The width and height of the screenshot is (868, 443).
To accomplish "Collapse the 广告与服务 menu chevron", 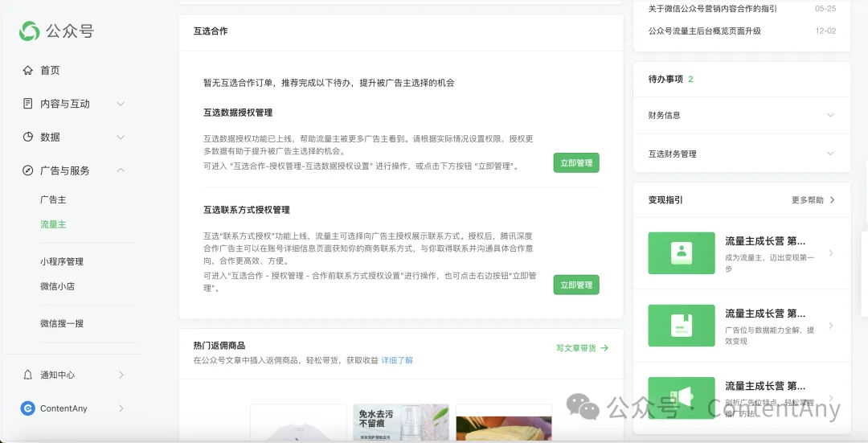I will pyautogui.click(x=121, y=170).
